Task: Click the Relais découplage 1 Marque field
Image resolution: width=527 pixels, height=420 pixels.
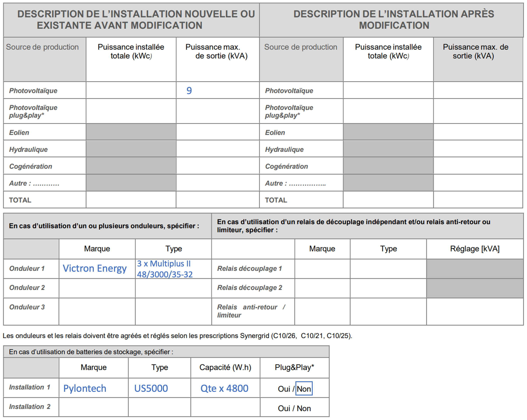Action: [x=322, y=269]
